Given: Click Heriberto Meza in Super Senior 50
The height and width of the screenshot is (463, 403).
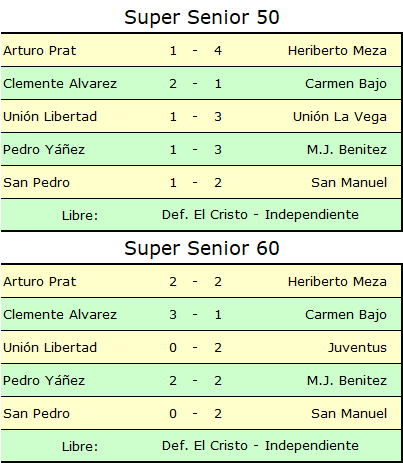Looking at the screenshot, I should [337, 51].
